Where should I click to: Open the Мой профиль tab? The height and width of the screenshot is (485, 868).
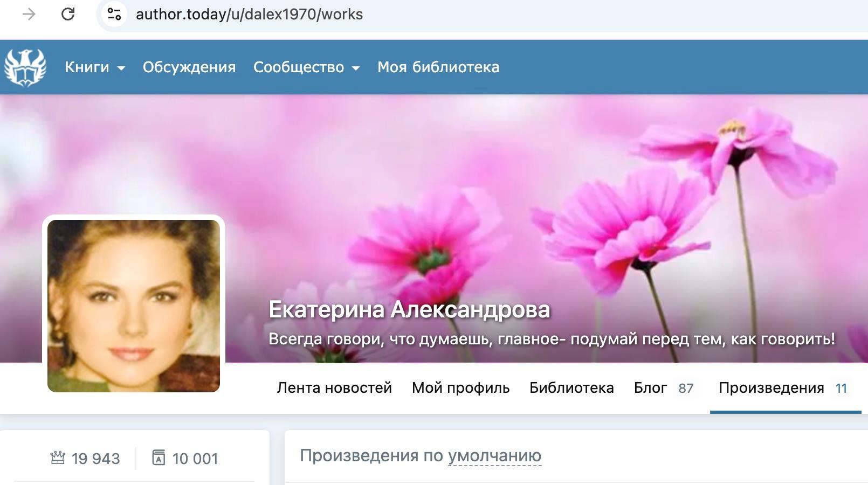pyautogui.click(x=460, y=388)
